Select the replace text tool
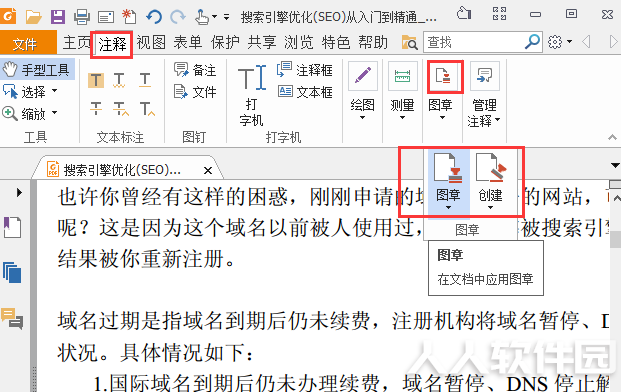Screen dimensions: 621x392 120,108
